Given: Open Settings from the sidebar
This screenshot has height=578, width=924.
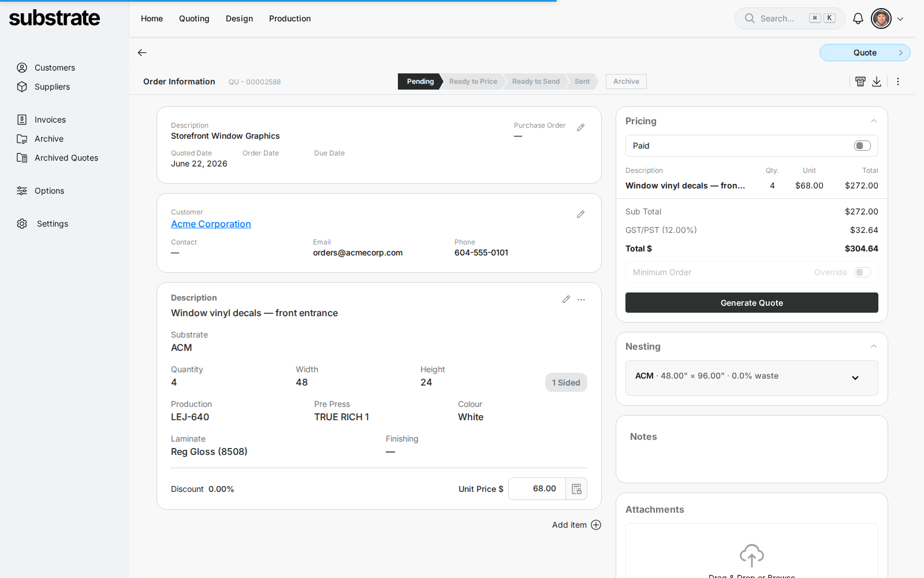Looking at the screenshot, I should [x=43, y=224].
